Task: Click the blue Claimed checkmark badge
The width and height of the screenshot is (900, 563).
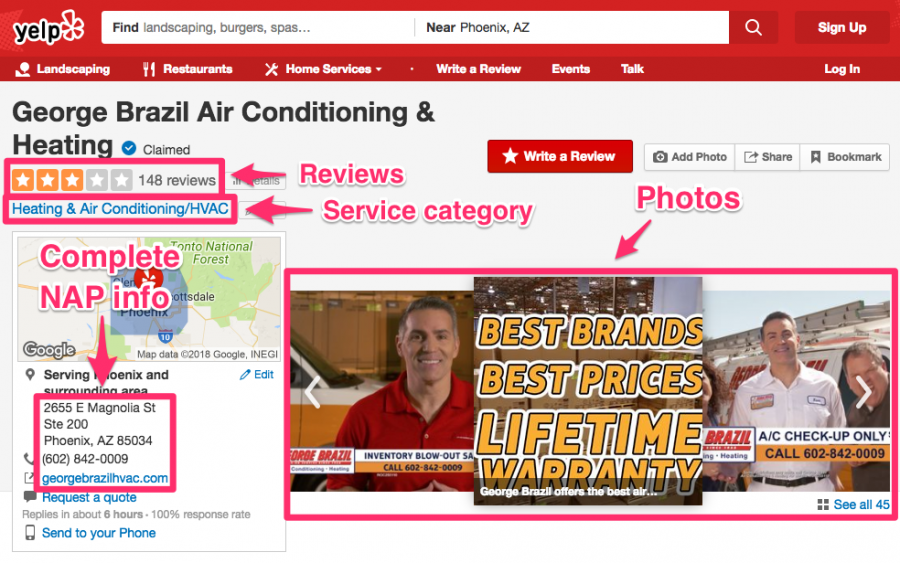Action: click(x=129, y=149)
